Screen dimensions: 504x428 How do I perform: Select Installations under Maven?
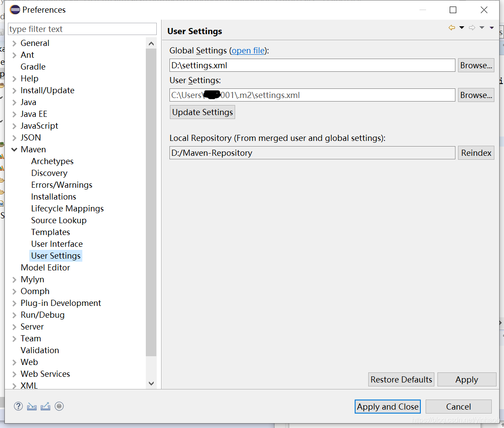click(54, 196)
